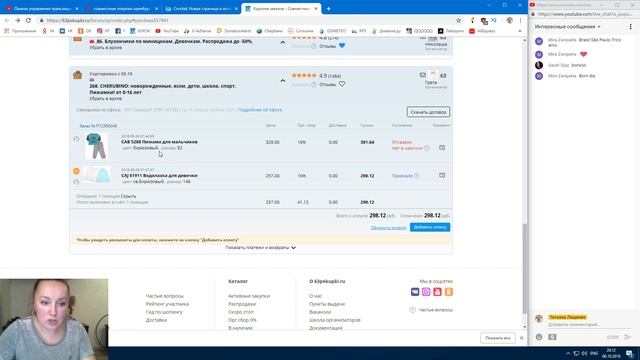Open Сбербанк bookmark

[269, 31]
